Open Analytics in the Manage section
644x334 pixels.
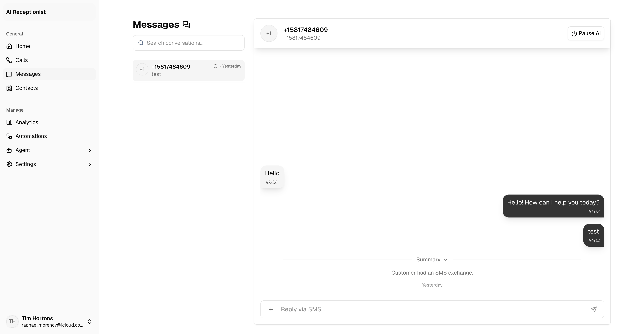pyautogui.click(x=49, y=122)
